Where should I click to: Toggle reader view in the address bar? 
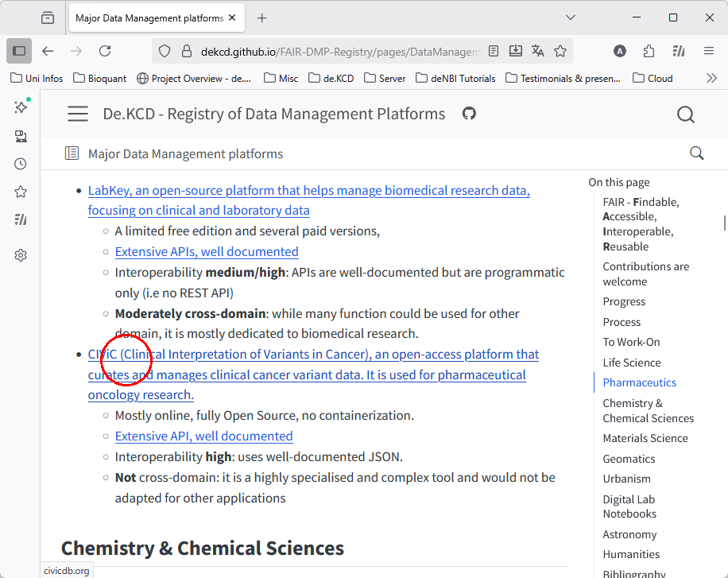494,51
